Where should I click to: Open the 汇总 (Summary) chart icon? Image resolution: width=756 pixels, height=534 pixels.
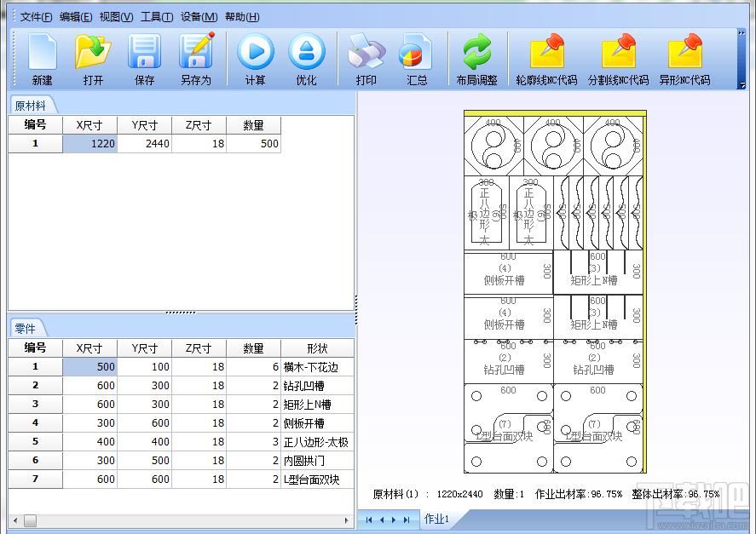pos(417,60)
